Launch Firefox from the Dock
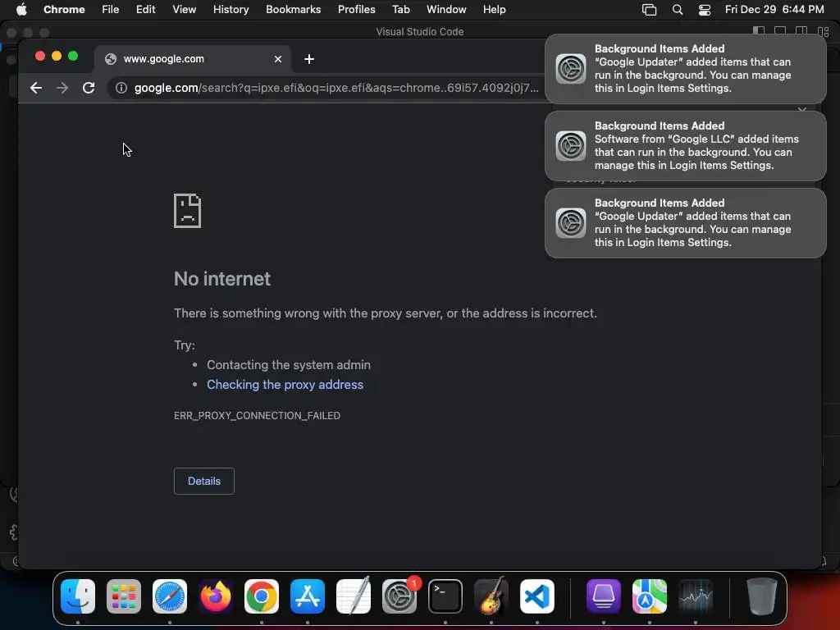 click(x=216, y=596)
